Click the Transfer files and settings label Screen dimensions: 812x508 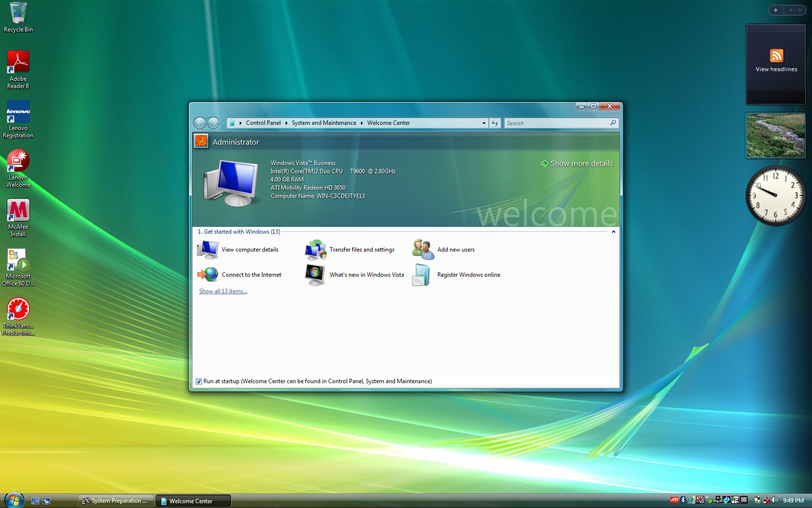coord(362,250)
